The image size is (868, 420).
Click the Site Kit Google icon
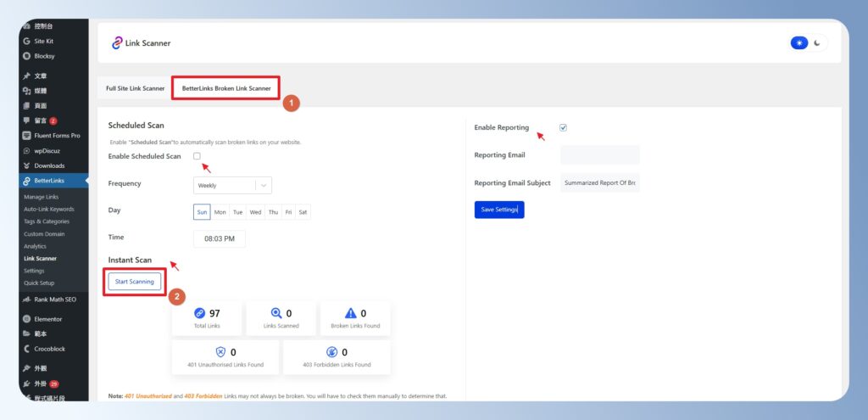coord(26,41)
